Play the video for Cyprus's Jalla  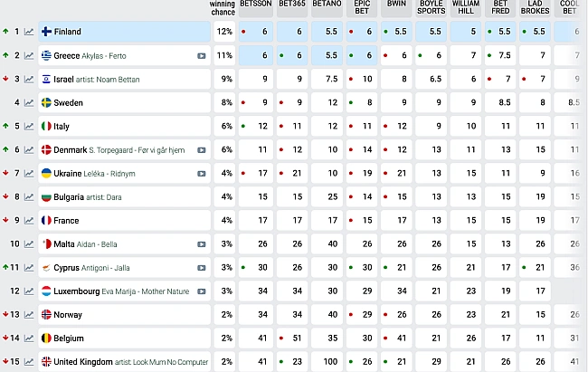[202, 267]
